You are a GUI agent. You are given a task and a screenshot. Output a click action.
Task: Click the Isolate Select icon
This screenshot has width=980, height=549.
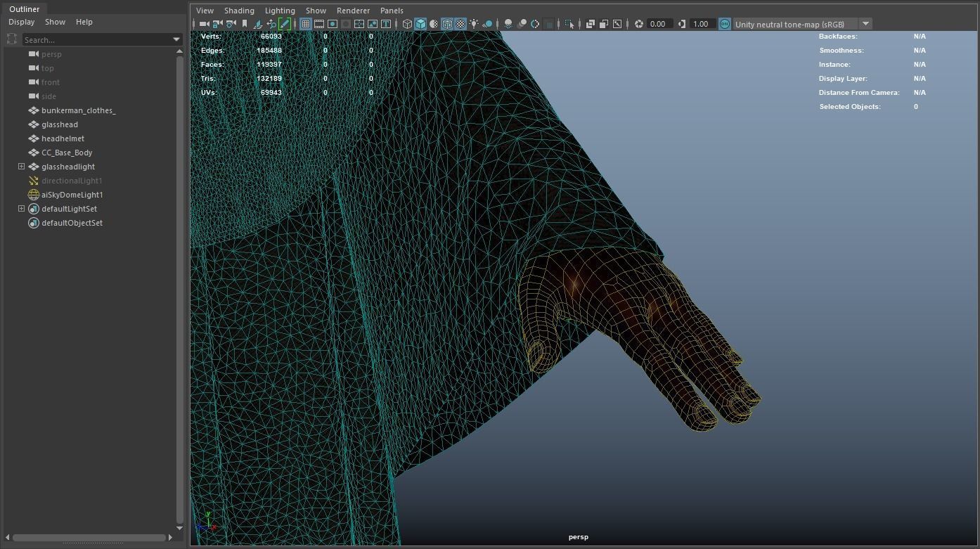569,24
